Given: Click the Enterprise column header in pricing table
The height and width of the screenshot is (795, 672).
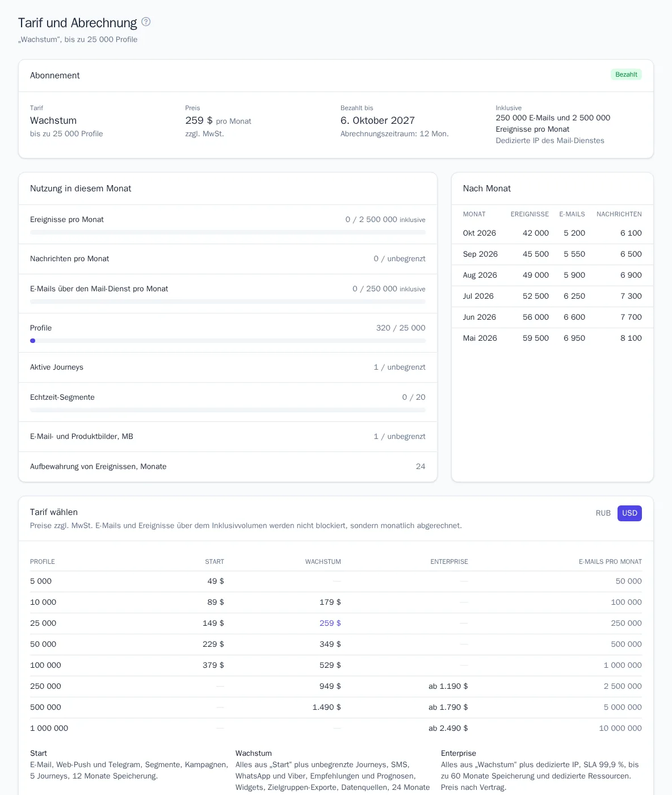Looking at the screenshot, I should tap(450, 562).
